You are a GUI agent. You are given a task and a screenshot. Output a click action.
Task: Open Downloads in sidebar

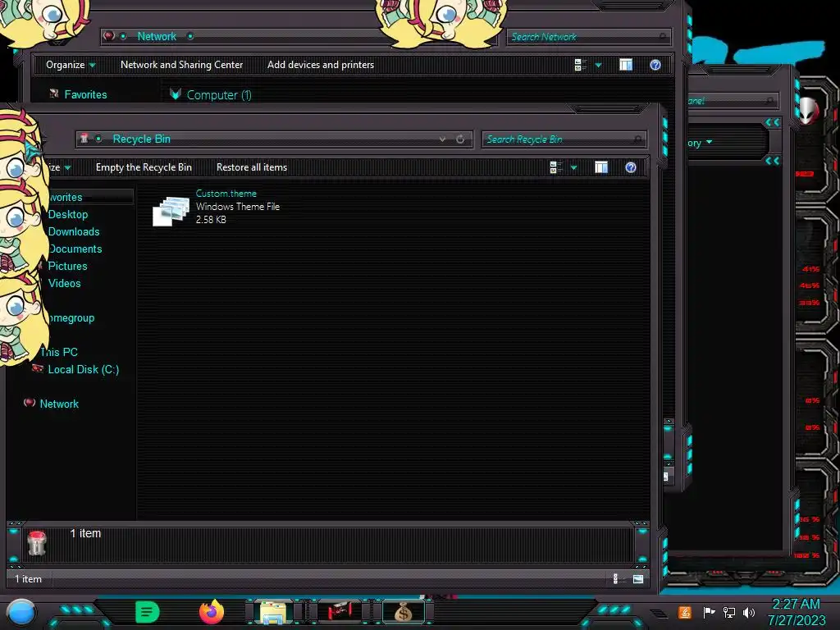pyautogui.click(x=74, y=231)
